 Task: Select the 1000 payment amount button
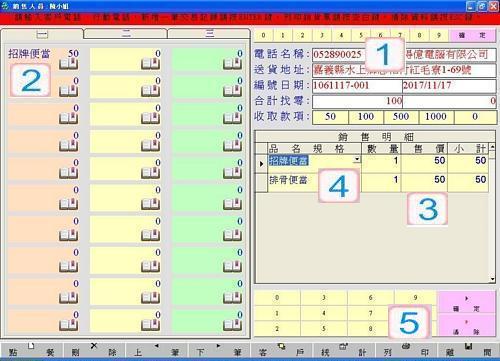436,117
